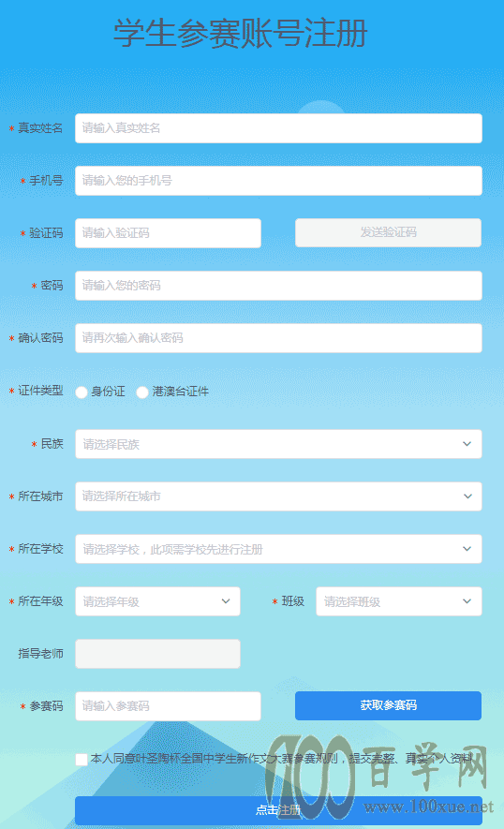Focus the 手机号 input field
This screenshot has height=829, width=504.
278,180
